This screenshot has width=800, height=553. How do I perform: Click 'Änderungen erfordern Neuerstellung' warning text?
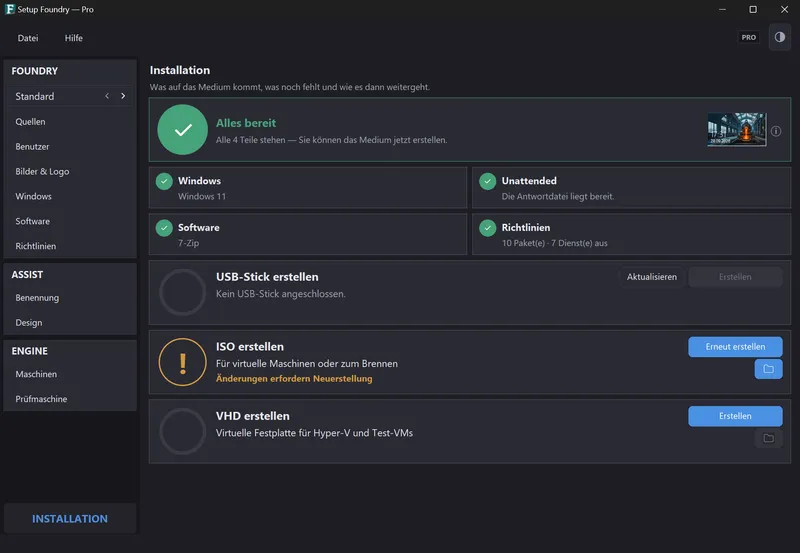click(294, 379)
